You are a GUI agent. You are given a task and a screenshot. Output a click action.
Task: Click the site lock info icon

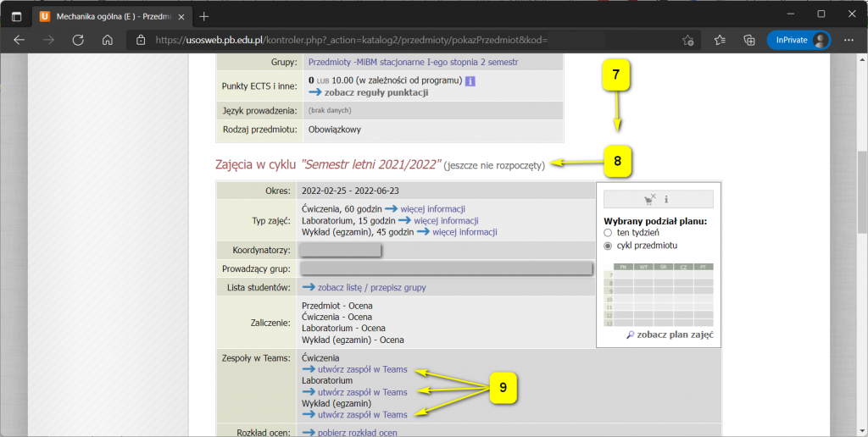142,40
